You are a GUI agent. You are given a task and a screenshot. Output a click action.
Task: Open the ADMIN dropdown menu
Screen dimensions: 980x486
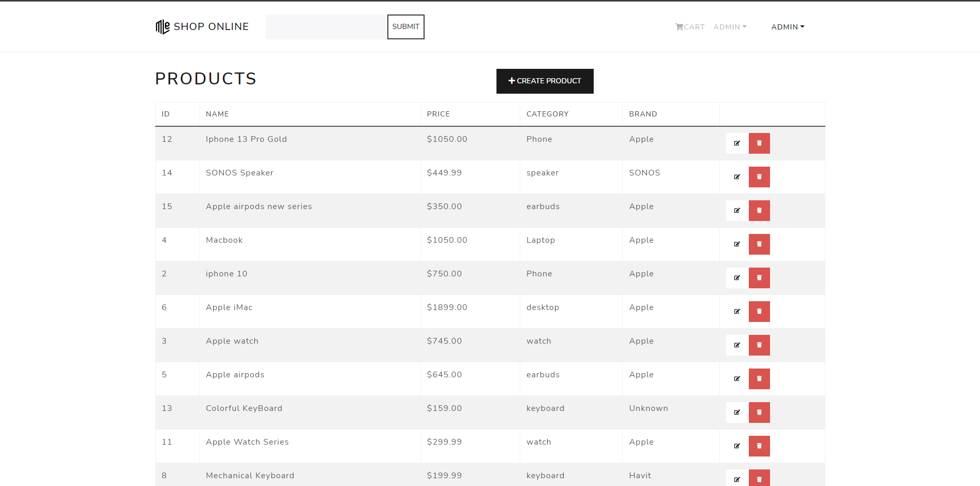pos(787,26)
